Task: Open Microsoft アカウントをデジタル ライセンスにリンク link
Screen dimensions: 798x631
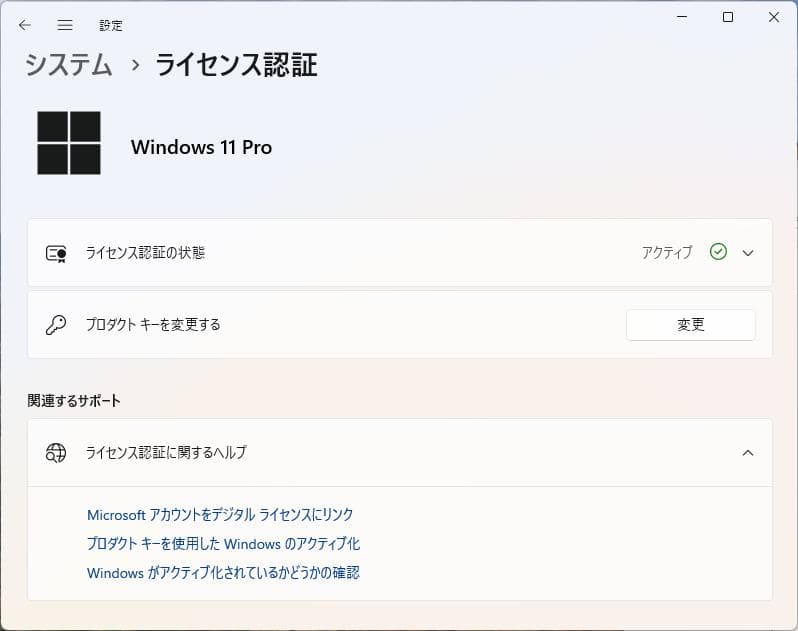Action: (x=220, y=514)
